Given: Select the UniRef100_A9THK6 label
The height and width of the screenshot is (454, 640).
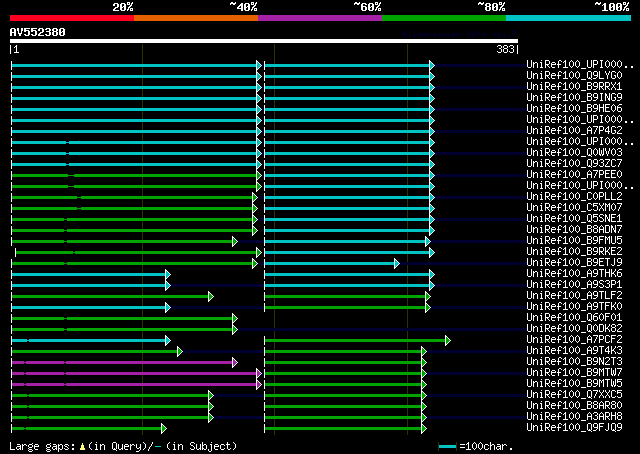Looking at the screenshot, I should pos(574,274).
